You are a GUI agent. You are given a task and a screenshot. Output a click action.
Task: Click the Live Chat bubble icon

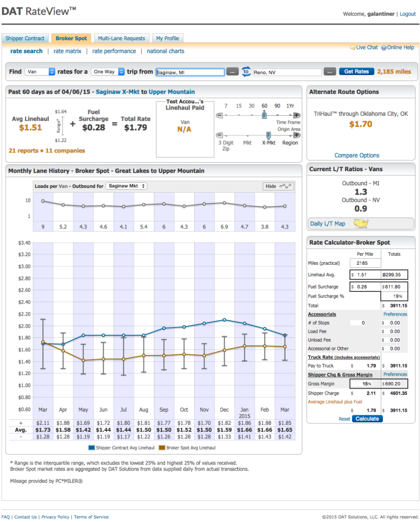tap(353, 48)
